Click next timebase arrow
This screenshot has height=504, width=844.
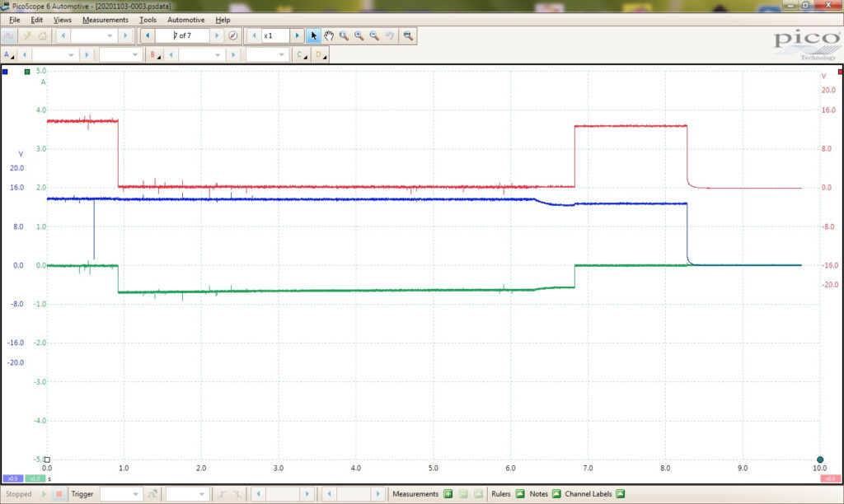(125, 36)
